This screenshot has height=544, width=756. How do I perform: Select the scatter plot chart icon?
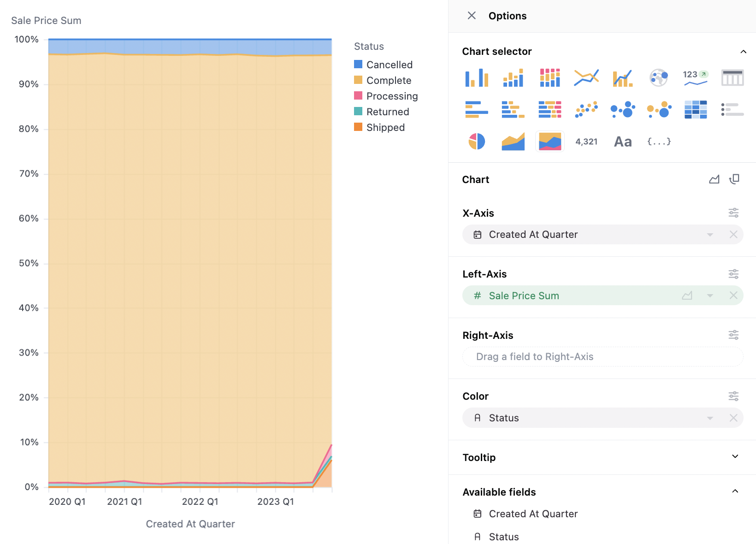[586, 110]
